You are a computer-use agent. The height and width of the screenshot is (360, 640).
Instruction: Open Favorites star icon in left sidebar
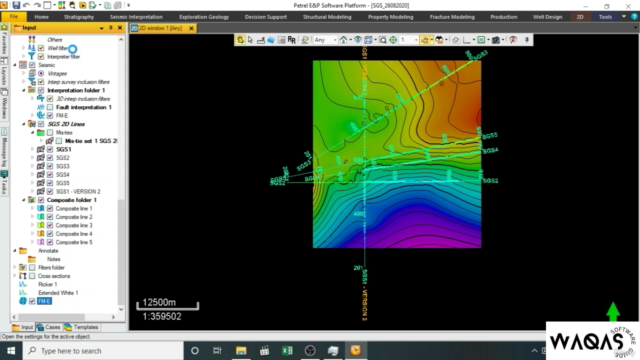click(x=4, y=28)
